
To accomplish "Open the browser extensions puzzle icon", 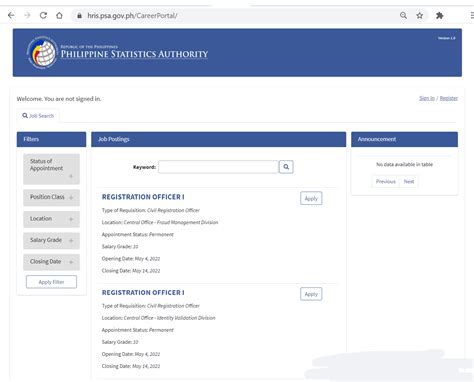I will click(x=440, y=15).
